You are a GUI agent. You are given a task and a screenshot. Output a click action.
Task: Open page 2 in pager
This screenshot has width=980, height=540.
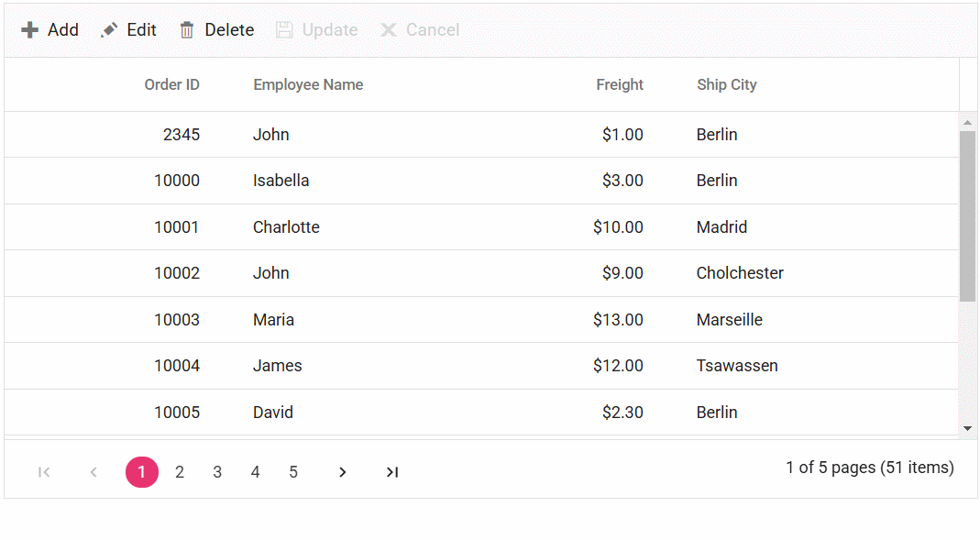click(x=180, y=472)
